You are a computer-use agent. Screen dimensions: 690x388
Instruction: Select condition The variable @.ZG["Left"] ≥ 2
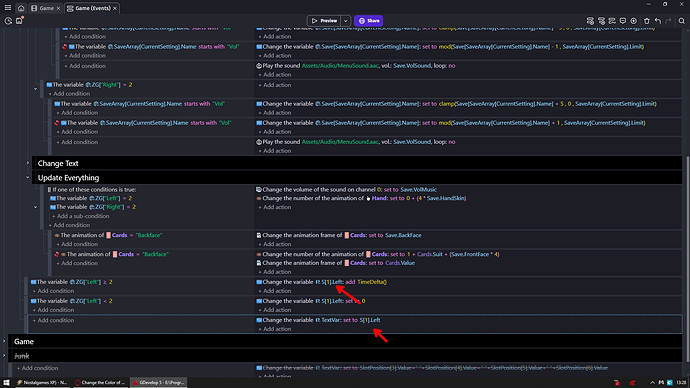[x=71, y=282]
